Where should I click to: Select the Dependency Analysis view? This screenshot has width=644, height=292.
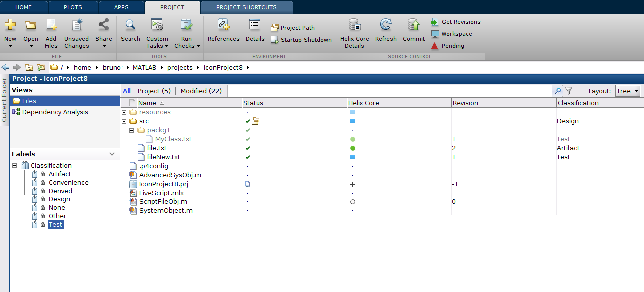55,112
